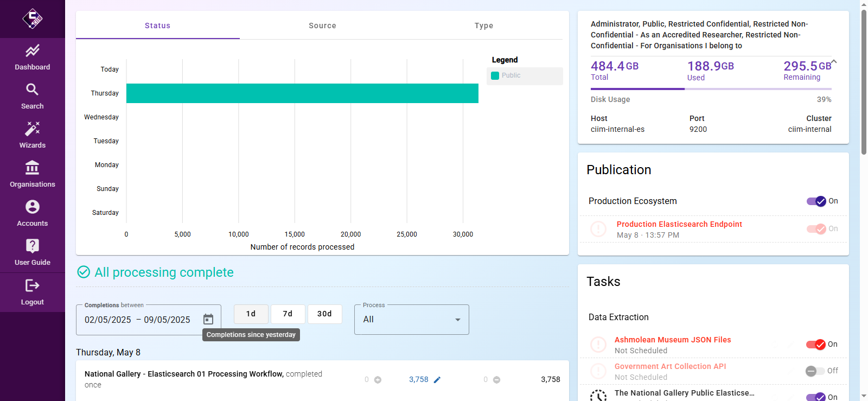Open the calendar date picker icon
The height and width of the screenshot is (401, 868).
(208, 320)
